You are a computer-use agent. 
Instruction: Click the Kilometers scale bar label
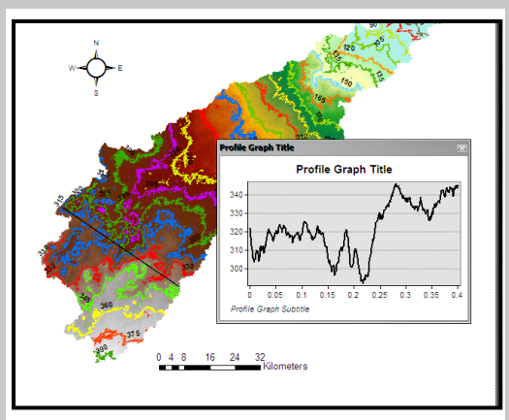(285, 367)
